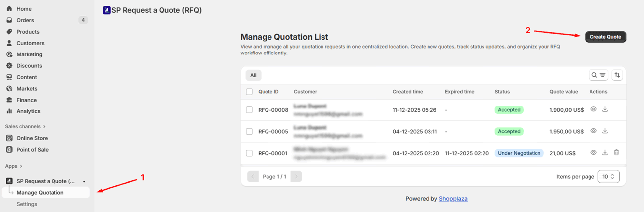Image resolution: width=644 pixels, height=212 pixels.
Task: Select the RFQ-00001 row checkbox
Action: pos(249,153)
